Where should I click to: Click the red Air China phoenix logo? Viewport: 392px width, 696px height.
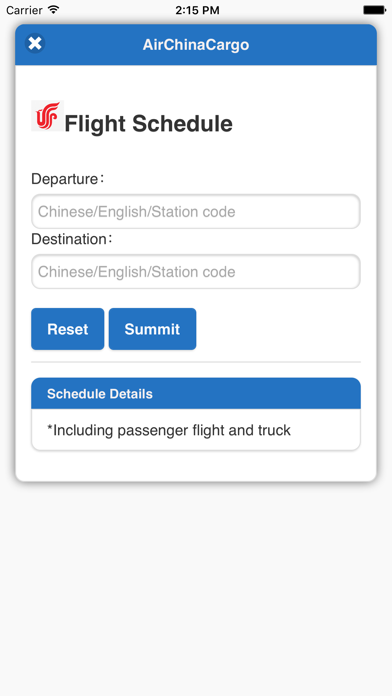click(48, 115)
